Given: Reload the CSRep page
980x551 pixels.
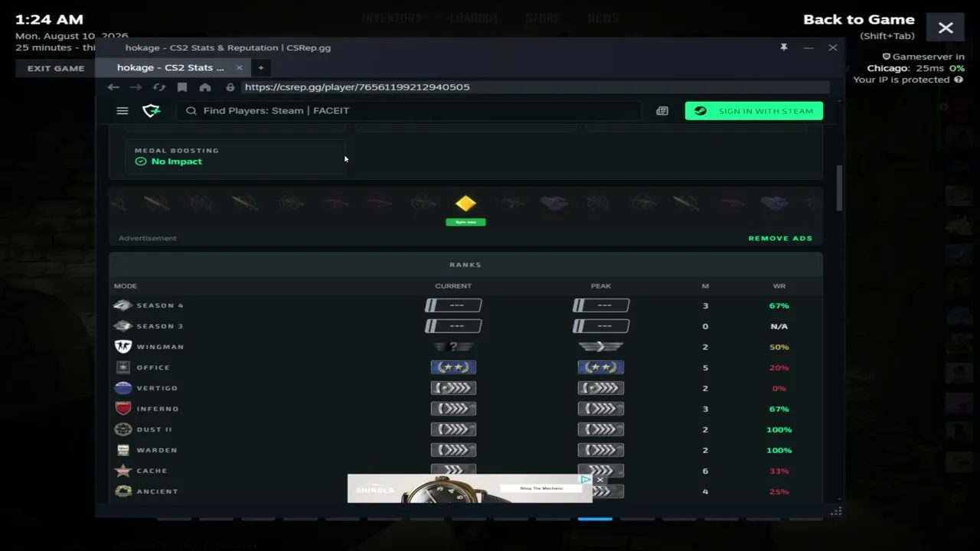Looking at the screenshot, I should coord(159,87).
